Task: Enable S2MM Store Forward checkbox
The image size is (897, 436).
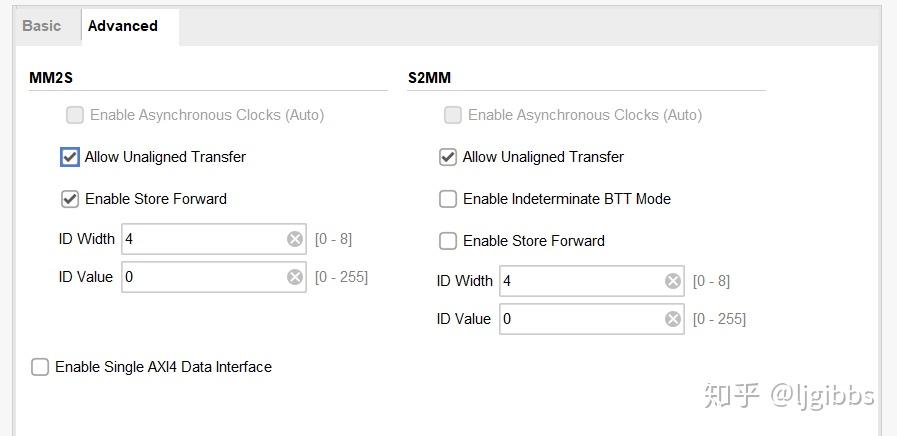Action: (x=448, y=241)
